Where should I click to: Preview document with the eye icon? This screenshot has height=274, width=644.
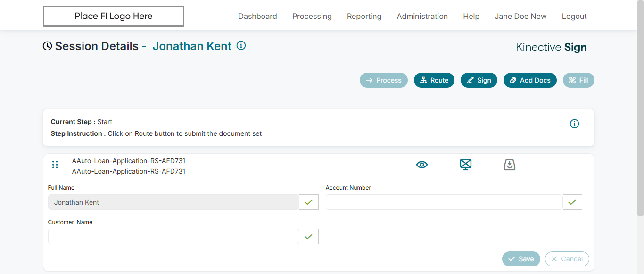click(422, 165)
